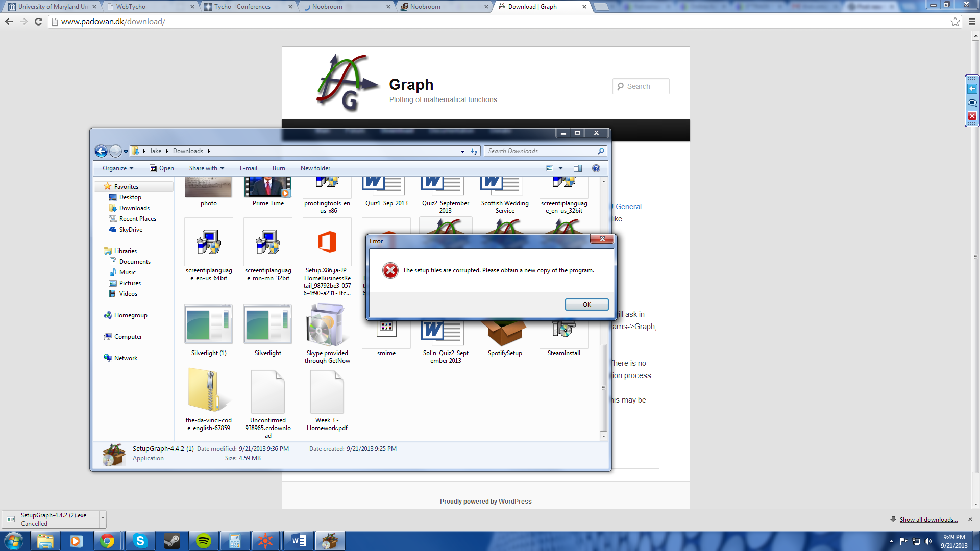Open Chrome menu icon
The image size is (980, 551).
[x=971, y=21]
